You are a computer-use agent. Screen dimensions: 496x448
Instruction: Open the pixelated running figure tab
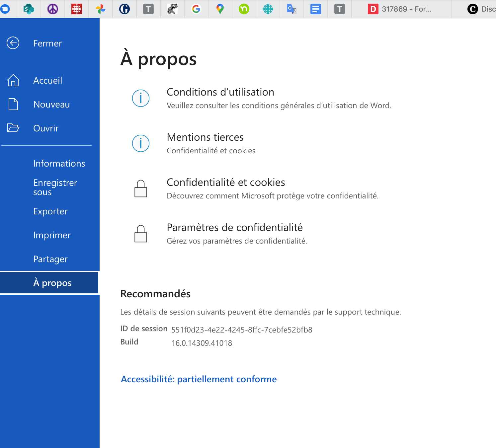pos(172,9)
